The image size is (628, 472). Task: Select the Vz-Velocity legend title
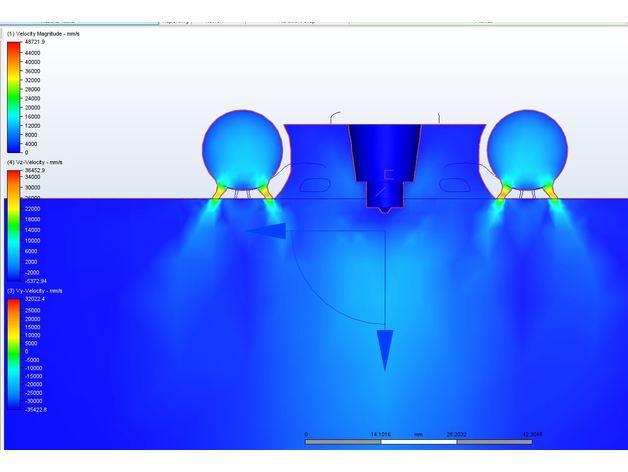(37, 161)
